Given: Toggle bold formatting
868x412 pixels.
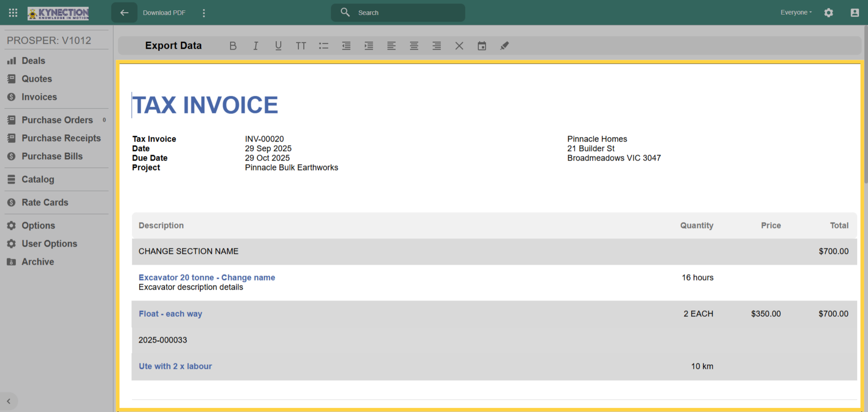Looking at the screenshot, I should tap(233, 46).
